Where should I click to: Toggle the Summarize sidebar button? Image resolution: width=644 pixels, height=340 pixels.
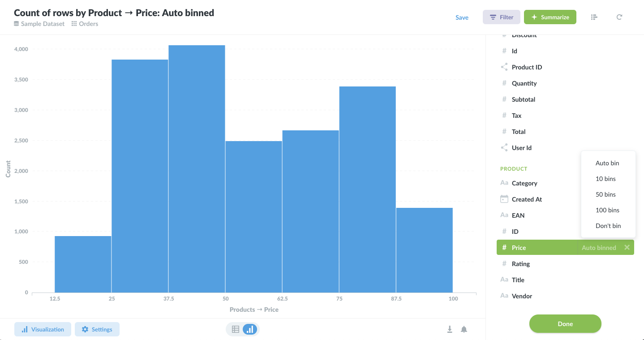pyautogui.click(x=550, y=17)
